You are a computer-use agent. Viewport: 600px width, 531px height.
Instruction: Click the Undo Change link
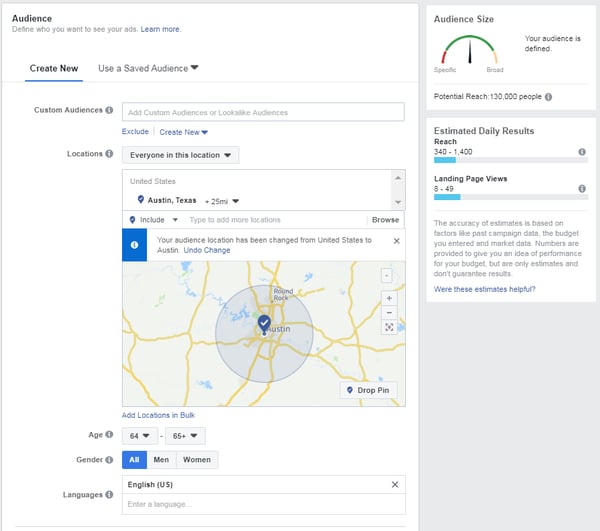click(x=207, y=250)
